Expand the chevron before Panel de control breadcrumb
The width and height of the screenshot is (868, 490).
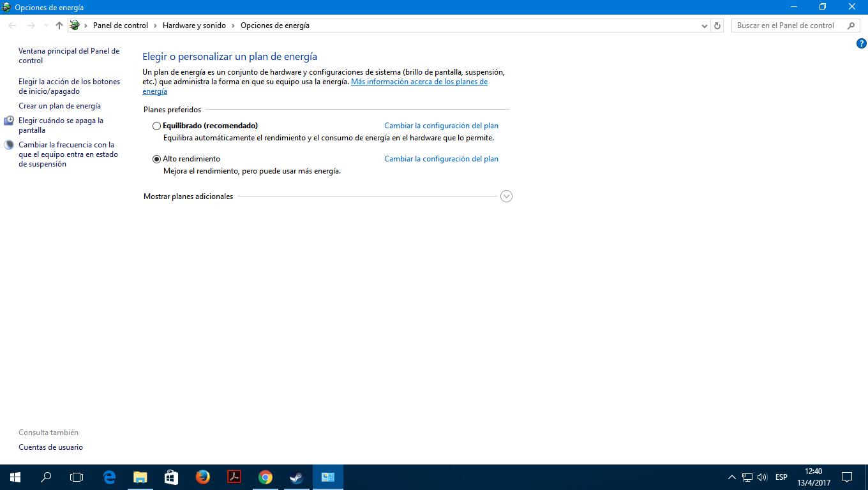tap(86, 26)
